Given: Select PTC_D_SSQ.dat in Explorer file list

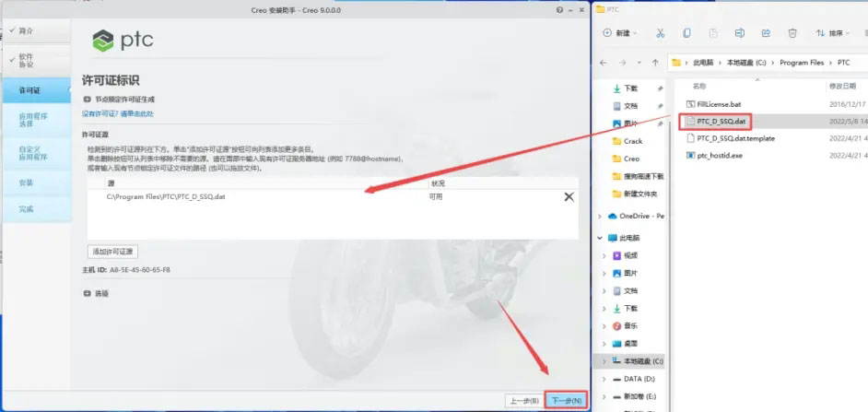Looking at the screenshot, I should pos(721,121).
